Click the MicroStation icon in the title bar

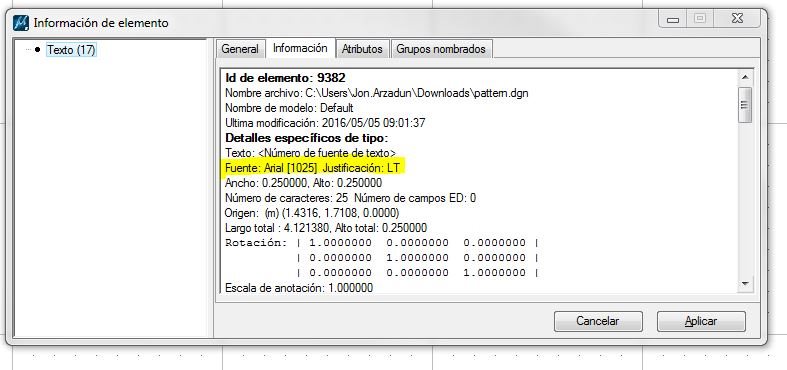pyautogui.click(x=21, y=23)
